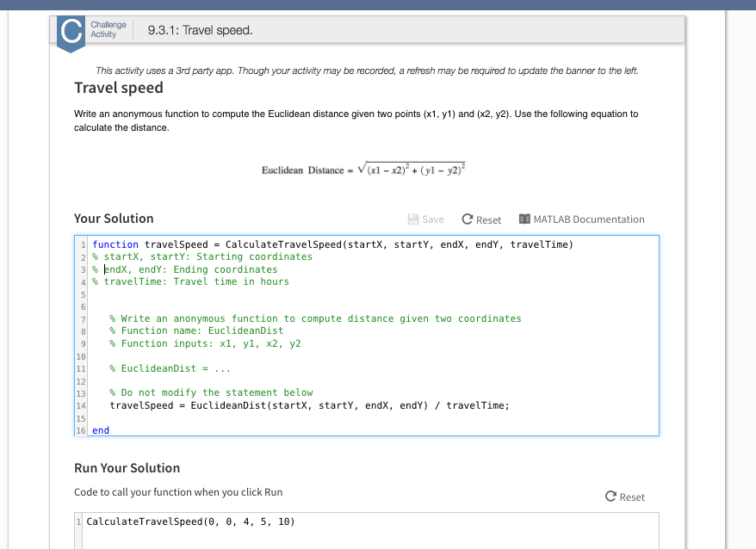756x549 pixels.
Task: Click the travelSpeed = EuclideanDist(...) statement
Action: click(x=309, y=405)
